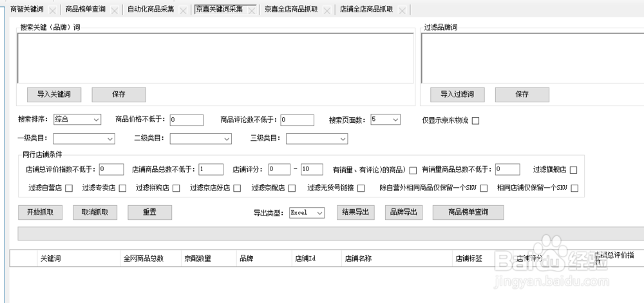Screen dimensions: 644x303
Task: Focus the 有销量商品总数不低于 field
Action: (507, 169)
